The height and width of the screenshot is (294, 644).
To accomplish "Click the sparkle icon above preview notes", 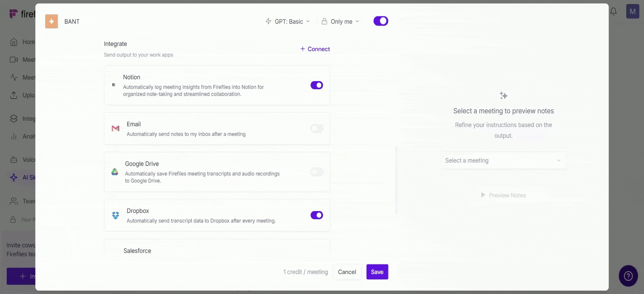I will 503,95.
